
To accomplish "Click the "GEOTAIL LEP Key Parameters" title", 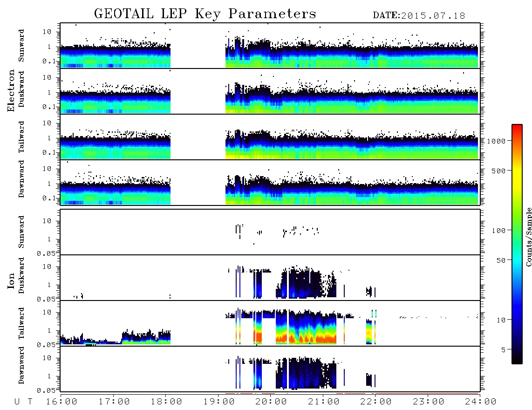I will (x=205, y=14).
